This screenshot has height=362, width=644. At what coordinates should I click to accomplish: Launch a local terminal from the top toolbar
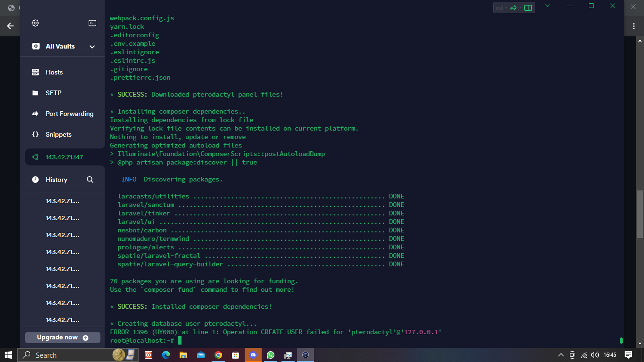(x=92, y=23)
